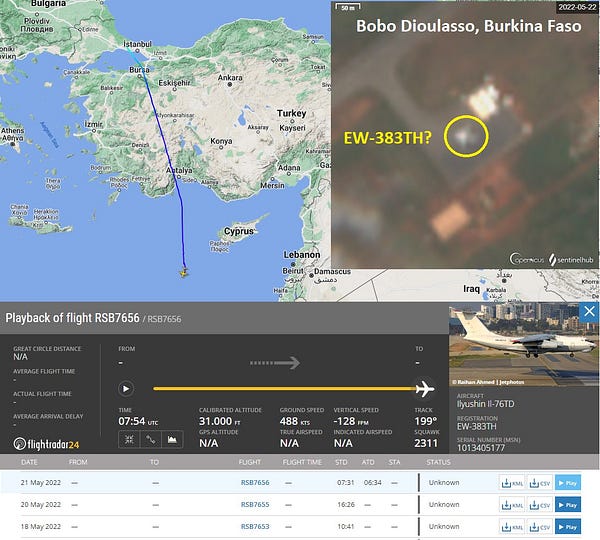This screenshot has width=600, height=540.
Task: Click the Copernicus logo on satellite image
Action: [527, 259]
